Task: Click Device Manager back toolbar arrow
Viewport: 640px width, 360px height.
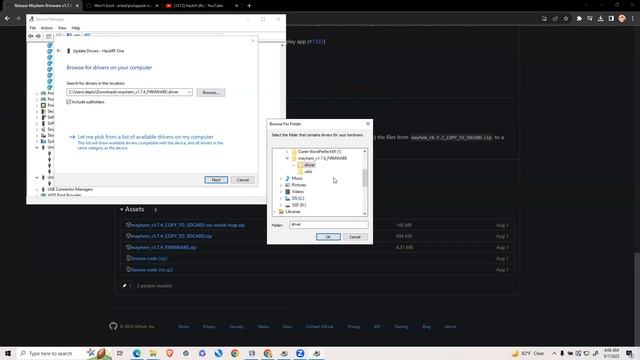Action: (31, 36)
